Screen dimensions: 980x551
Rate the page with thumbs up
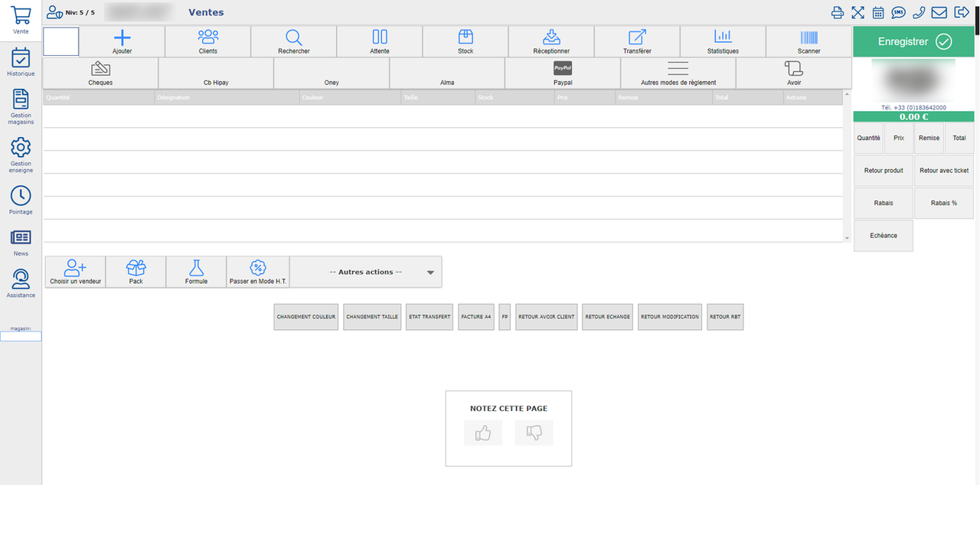[x=483, y=433]
